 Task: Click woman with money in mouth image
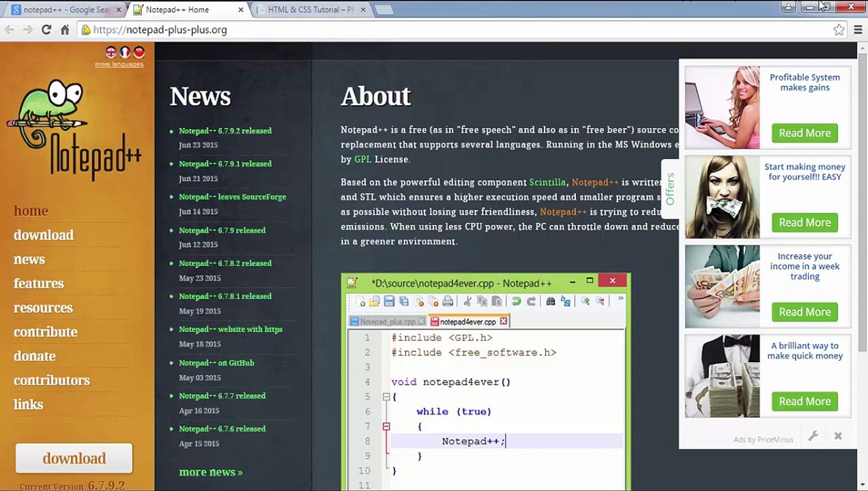(722, 197)
